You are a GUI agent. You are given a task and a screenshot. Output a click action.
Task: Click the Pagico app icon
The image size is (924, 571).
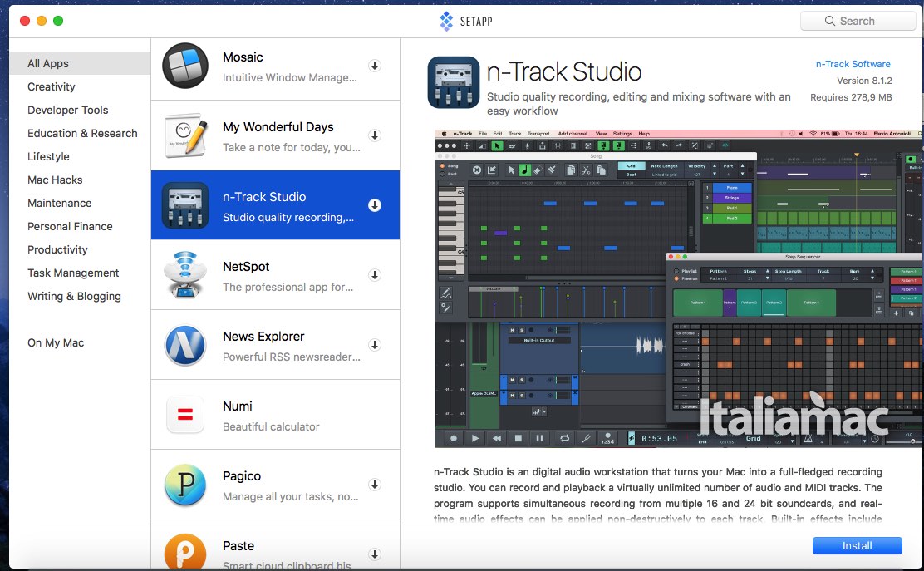click(x=185, y=485)
